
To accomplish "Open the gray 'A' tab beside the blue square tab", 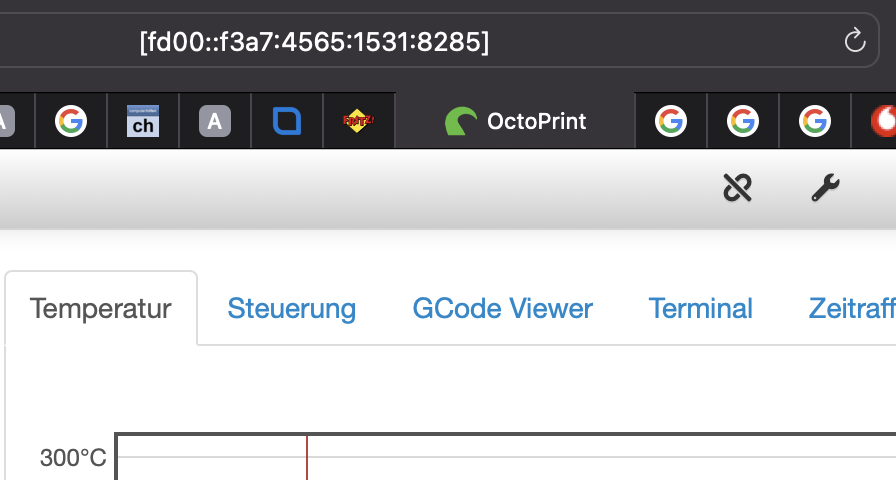I will [x=215, y=122].
